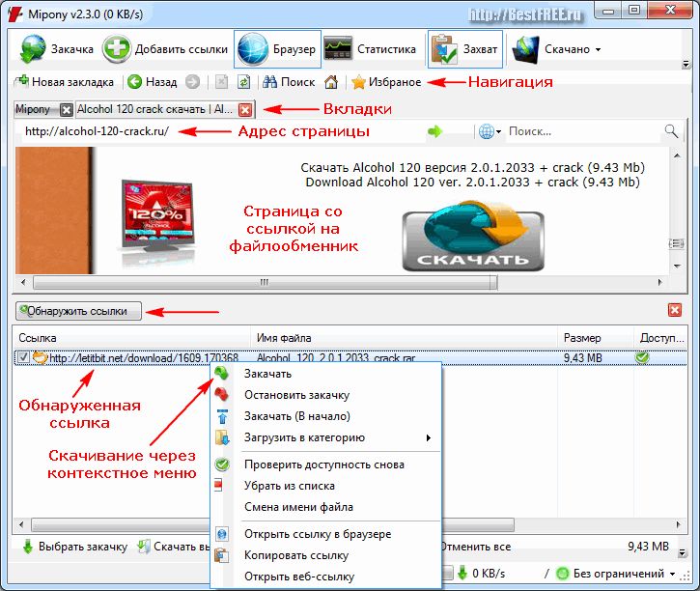The height and width of the screenshot is (591, 700).
Task: Click the browser page horizontal scrollbar
Action: (266, 282)
